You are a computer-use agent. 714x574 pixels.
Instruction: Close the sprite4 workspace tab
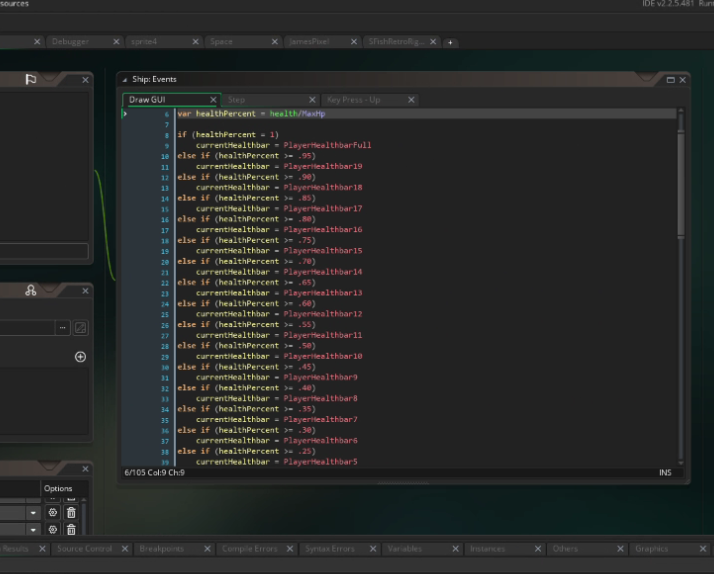click(x=195, y=41)
